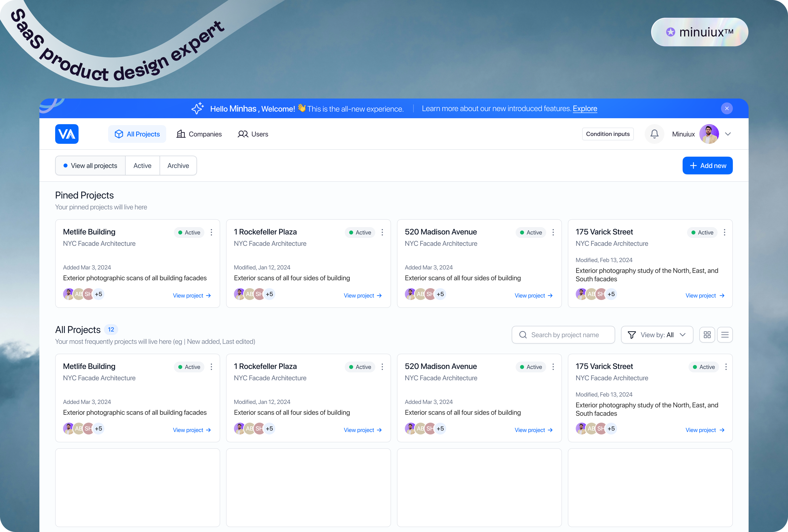Switch to list view layout icon
This screenshot has height=532, width=788.
click(x=725, y=335)
